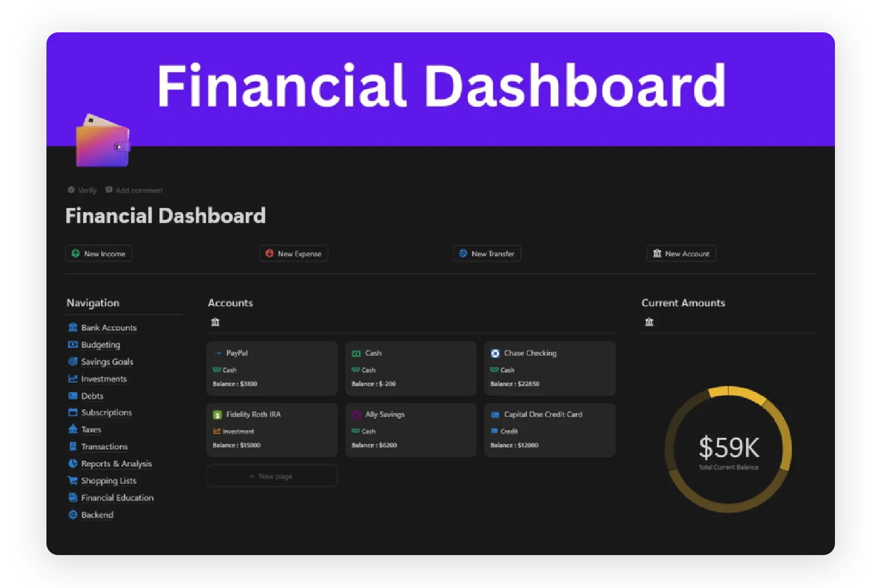Click the wallet page icon
This screenshot has height=588, width=882.
point(103,141)
